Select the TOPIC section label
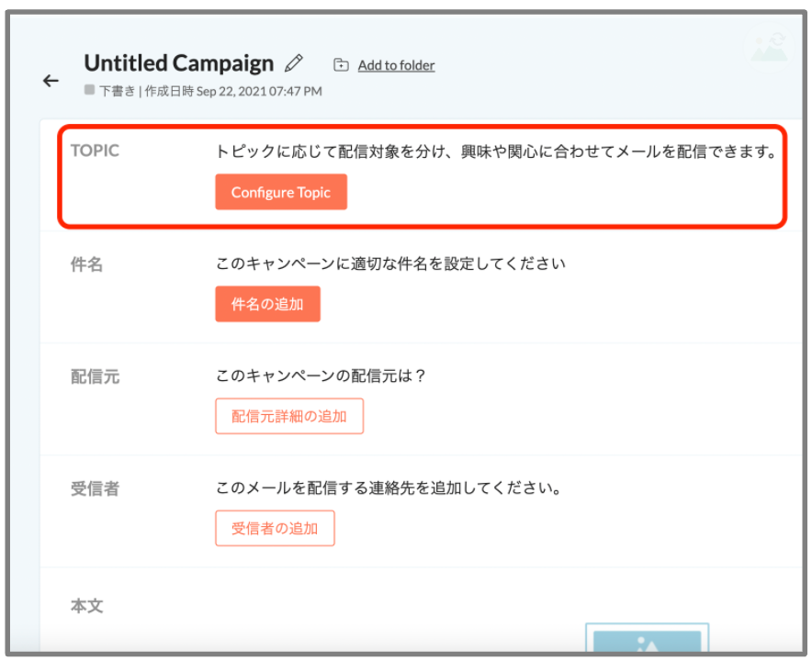Screen dimensions: 812x661 (x=95, y=151)
